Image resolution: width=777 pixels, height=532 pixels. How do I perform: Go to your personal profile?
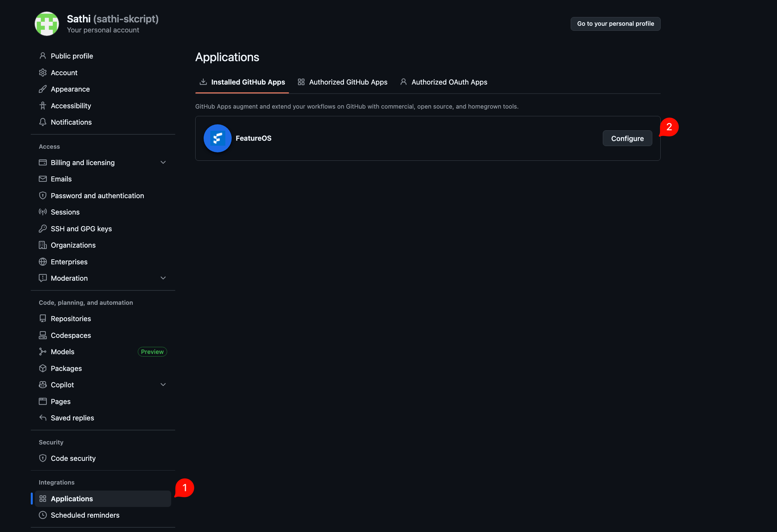[x=616, y=24]
